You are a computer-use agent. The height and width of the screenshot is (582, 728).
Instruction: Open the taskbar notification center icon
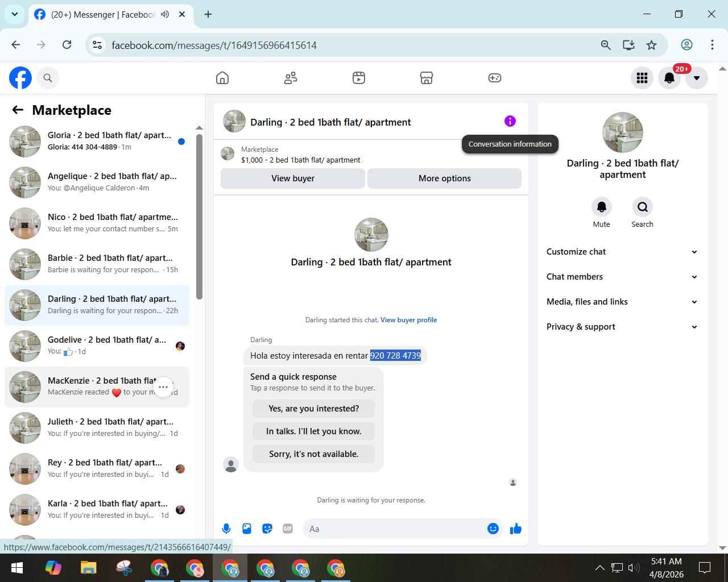[x=705, y=568]
